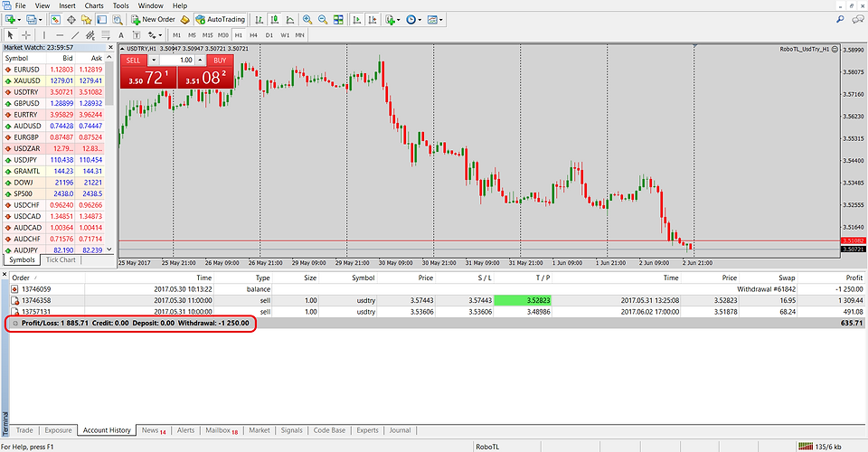Screen dimensions: 868x452
Task: Launch MetaEditor from the toolbar
Action: [184, 19]
